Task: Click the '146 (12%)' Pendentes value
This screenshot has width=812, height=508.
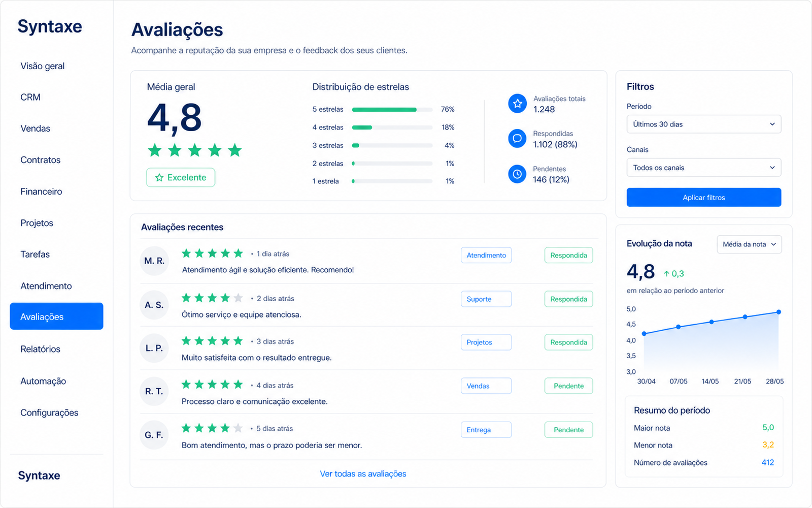Action: pyautogui.click(x=551, y=180)
